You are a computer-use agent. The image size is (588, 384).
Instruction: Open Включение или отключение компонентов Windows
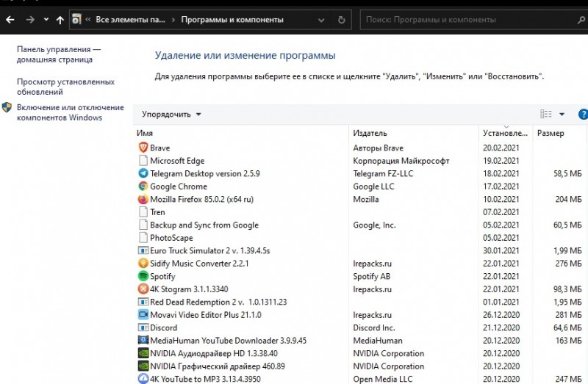pos(70,112)
